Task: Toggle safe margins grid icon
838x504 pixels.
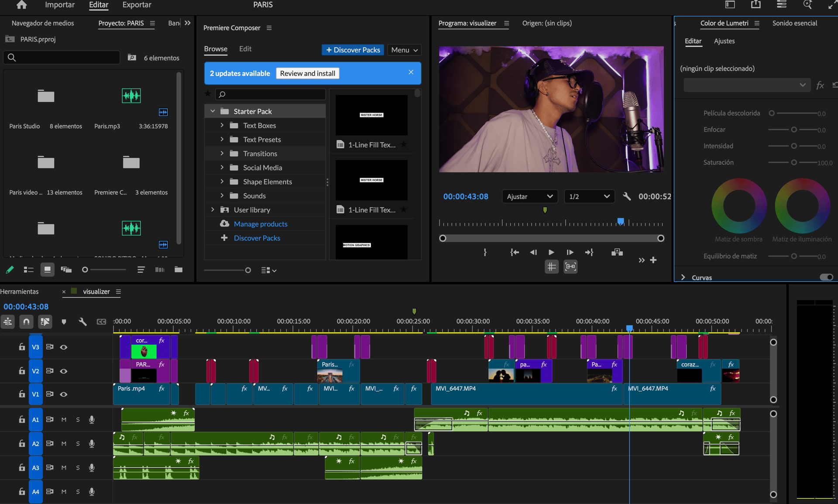Action: pos(552,267)
